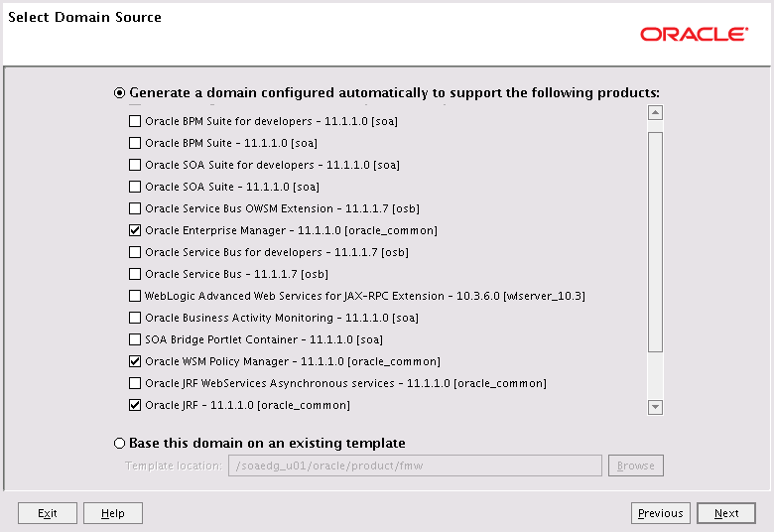Check Oracle Service Bus OWSM Extension checkbox
This screenshot has width=774, height=532.
135,208
